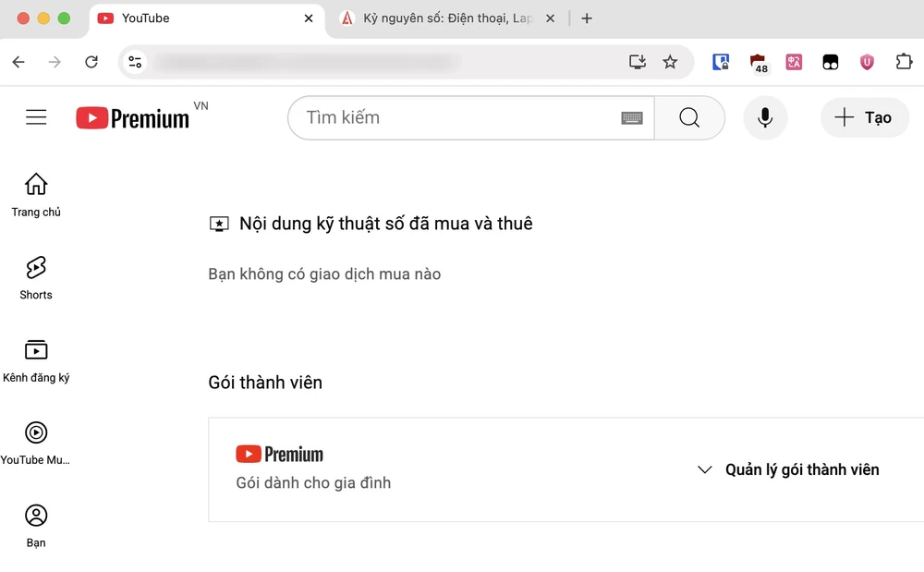Open the uBlock Origin extension icon
The image size is (924, 572).
(867, 62)
